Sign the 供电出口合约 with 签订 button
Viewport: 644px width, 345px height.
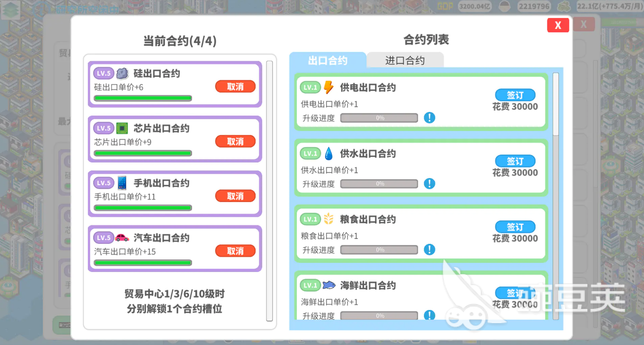(515, 95)
